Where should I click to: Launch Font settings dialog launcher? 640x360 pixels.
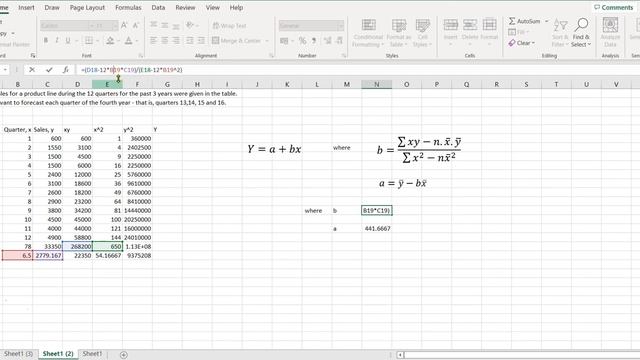tap(141, 55)
